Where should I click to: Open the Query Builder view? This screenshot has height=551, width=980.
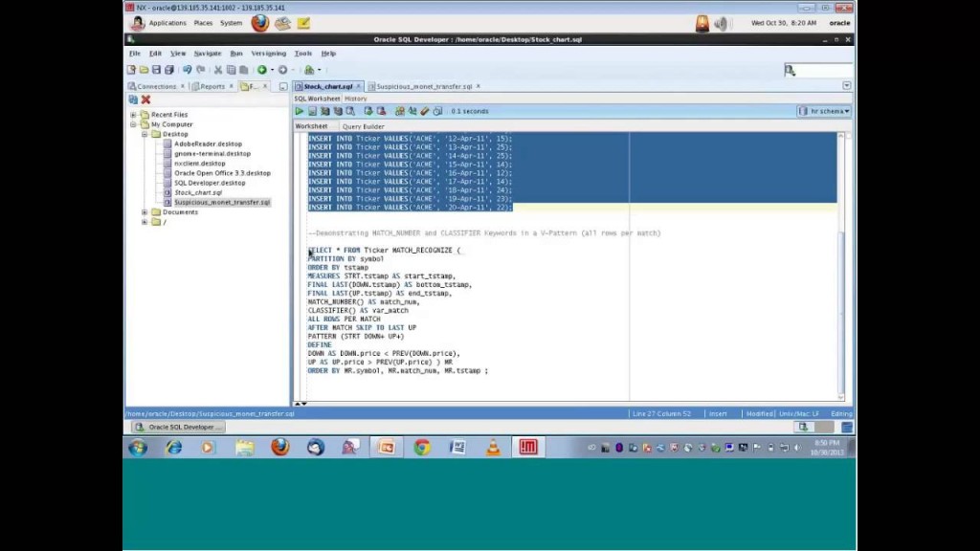click(x=363, y=125)
